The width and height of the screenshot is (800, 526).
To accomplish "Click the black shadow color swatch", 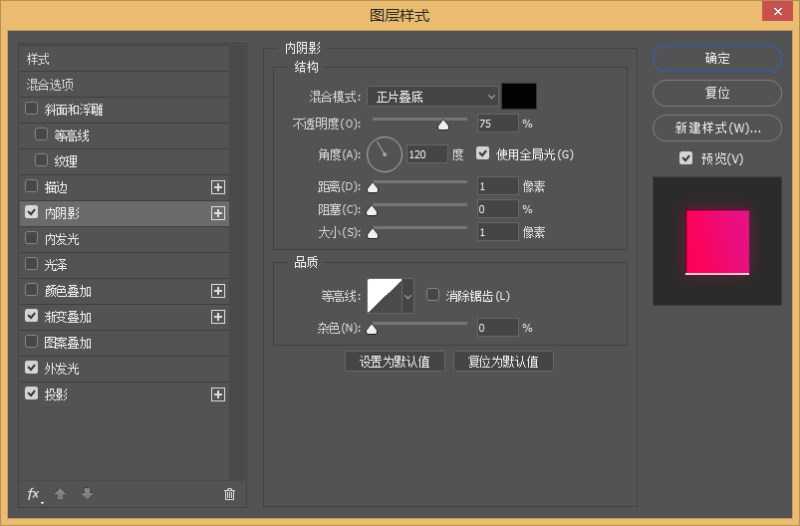I will tap(519, 96).
